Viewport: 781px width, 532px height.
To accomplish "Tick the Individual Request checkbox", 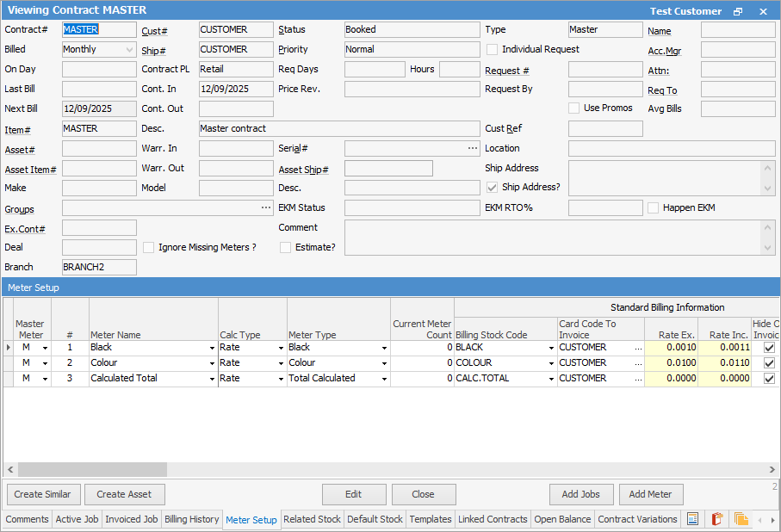I will pyautogui.click(x=493, y=49).
